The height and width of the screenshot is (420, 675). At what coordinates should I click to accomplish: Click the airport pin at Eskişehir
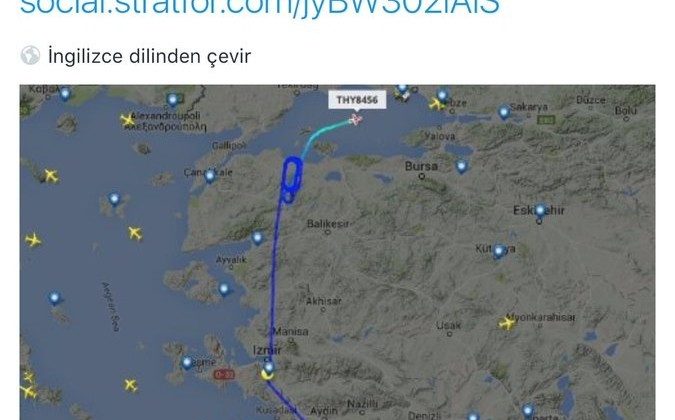[x=540, y=211]
